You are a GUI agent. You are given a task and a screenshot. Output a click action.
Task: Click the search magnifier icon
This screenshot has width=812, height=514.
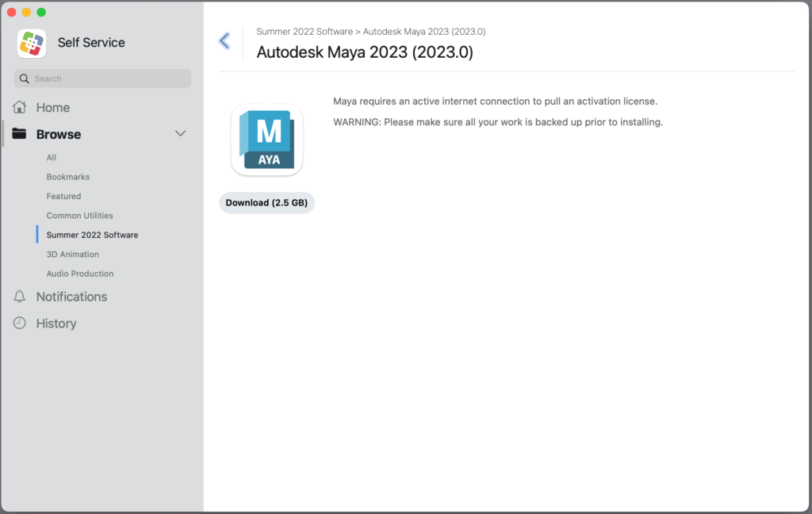pyautogui.click(x=24, y=79)
